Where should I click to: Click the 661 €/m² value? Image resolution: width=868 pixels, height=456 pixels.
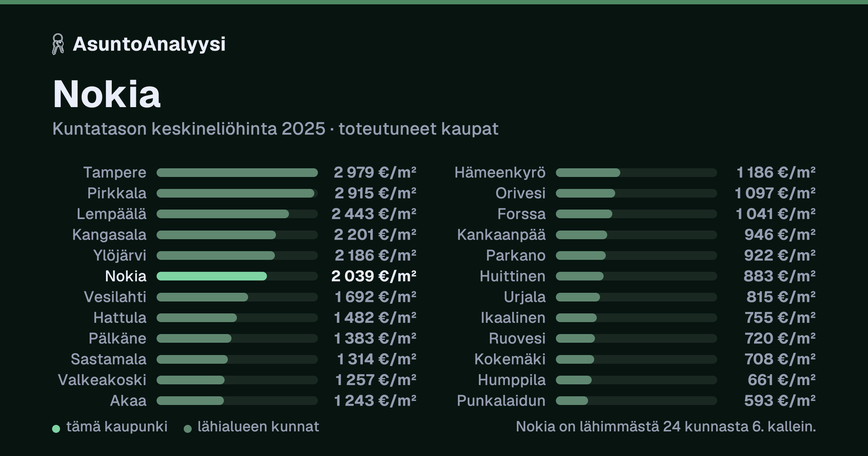[782, 380]
